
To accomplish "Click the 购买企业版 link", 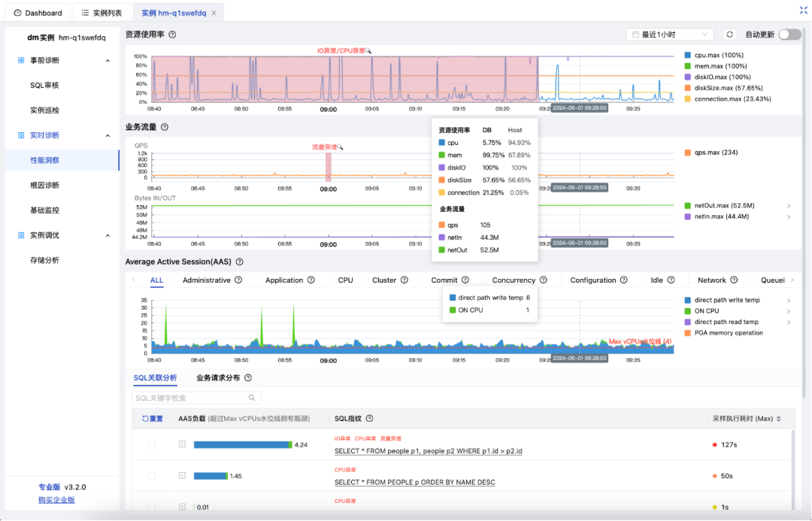I will click(x=56, y=500).
